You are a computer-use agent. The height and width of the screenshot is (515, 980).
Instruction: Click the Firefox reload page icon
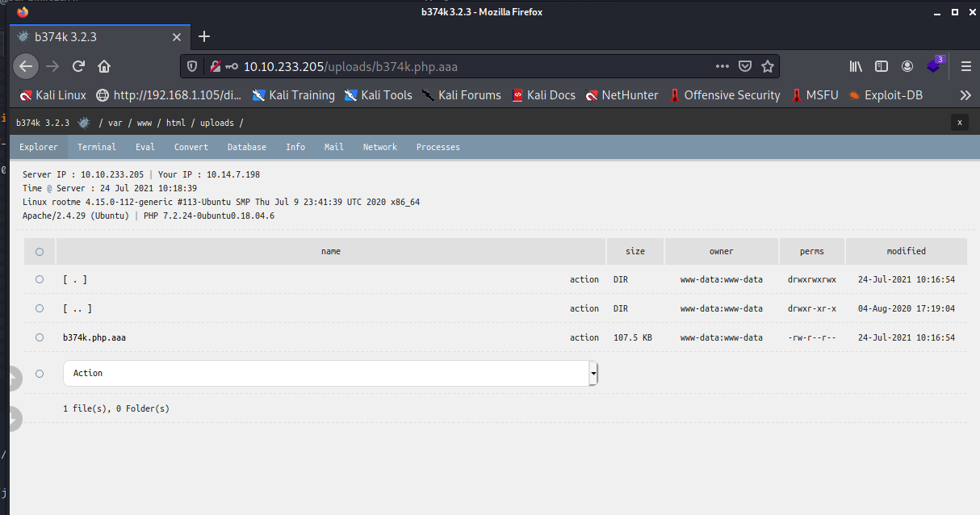tap(78, 66)
